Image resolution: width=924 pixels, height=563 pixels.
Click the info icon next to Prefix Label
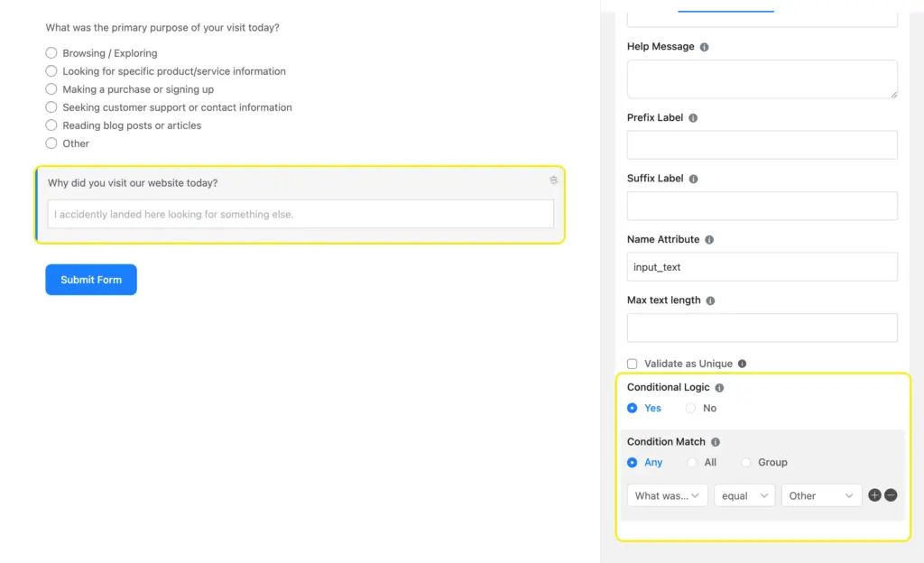coord(691,117)
